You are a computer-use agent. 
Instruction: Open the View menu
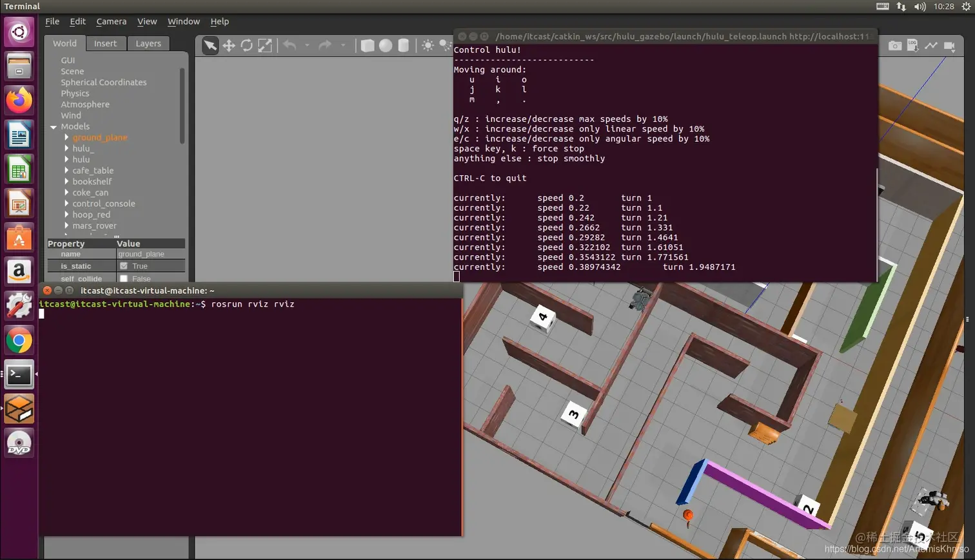pos(147,21)
